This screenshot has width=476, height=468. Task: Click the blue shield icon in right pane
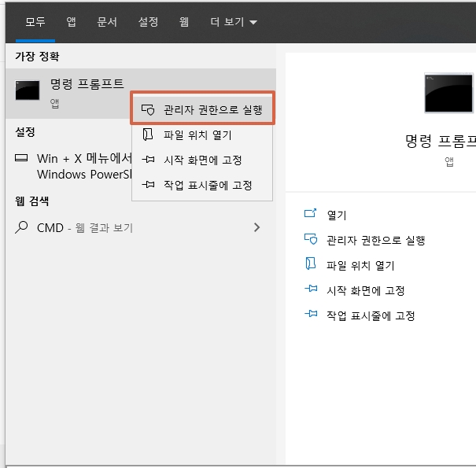coord(311,239)
